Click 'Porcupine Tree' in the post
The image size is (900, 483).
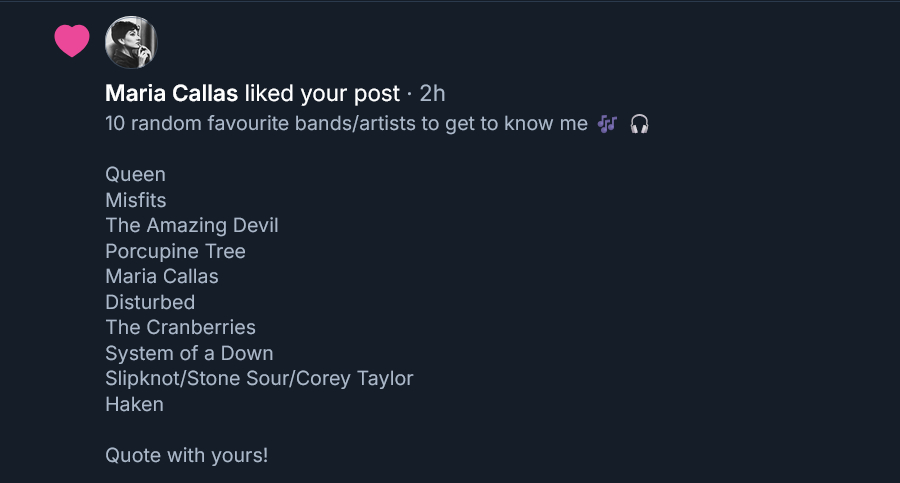(x=175, y=251)
